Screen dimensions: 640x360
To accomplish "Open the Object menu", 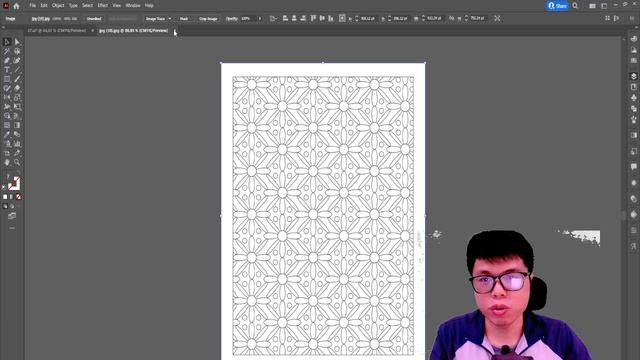I will coord(58,6).
